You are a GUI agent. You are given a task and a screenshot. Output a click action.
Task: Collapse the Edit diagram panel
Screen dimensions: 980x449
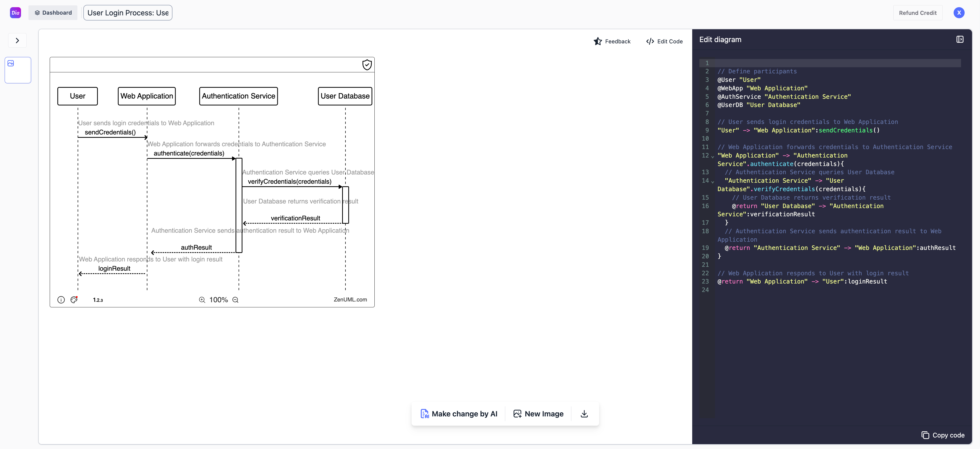pos(960,39)
